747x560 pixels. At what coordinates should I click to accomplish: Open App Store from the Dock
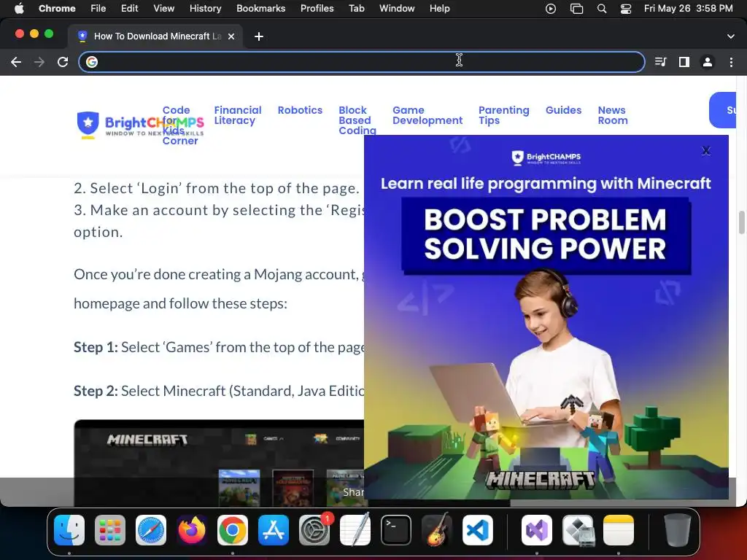274,530
